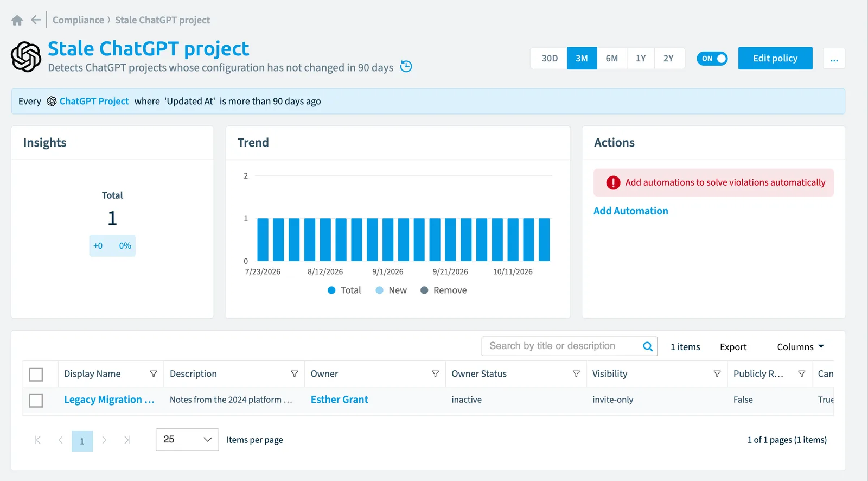
Task: Click the ChatGPT Project link in rule
Action: point(94,102)
